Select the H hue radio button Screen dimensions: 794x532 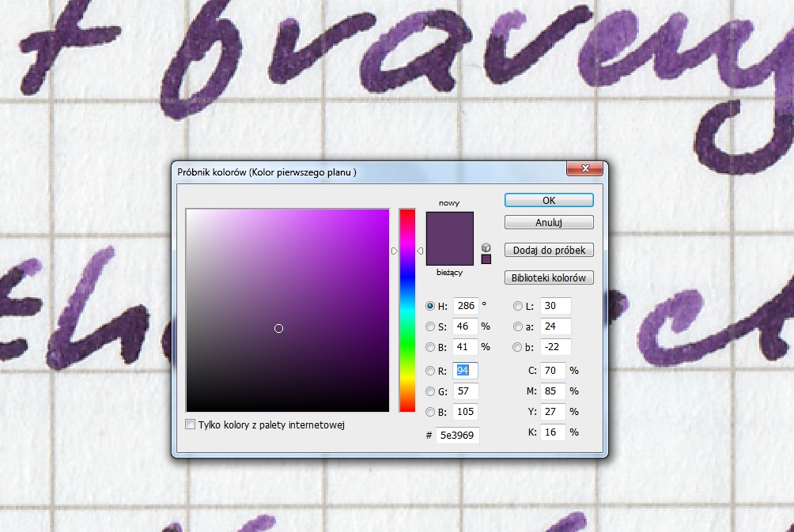431,306
